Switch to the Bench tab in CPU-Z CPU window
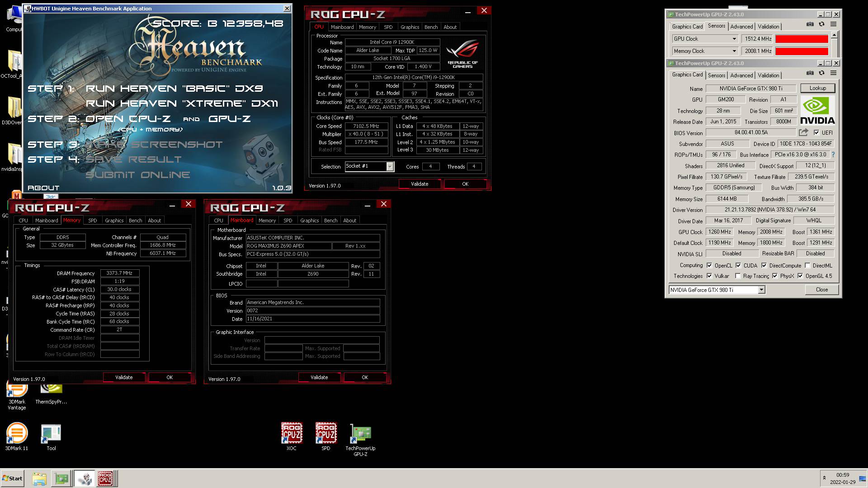 click(x=431, y=27)
